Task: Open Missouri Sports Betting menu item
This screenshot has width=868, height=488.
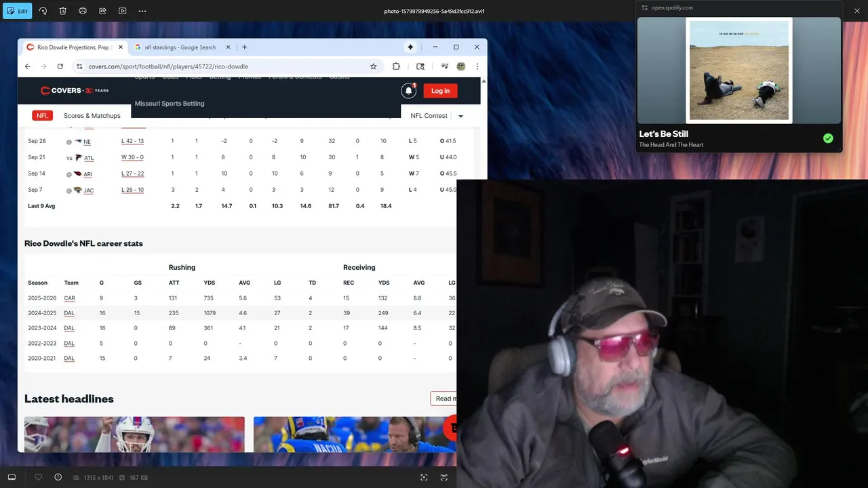Action: 170,104
